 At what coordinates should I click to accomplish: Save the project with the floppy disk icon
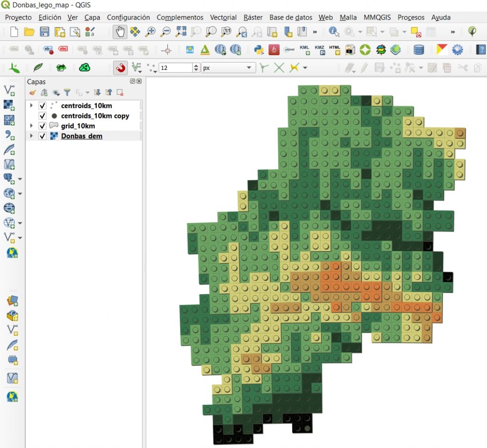pyautogui.click(x=44, y=32)
